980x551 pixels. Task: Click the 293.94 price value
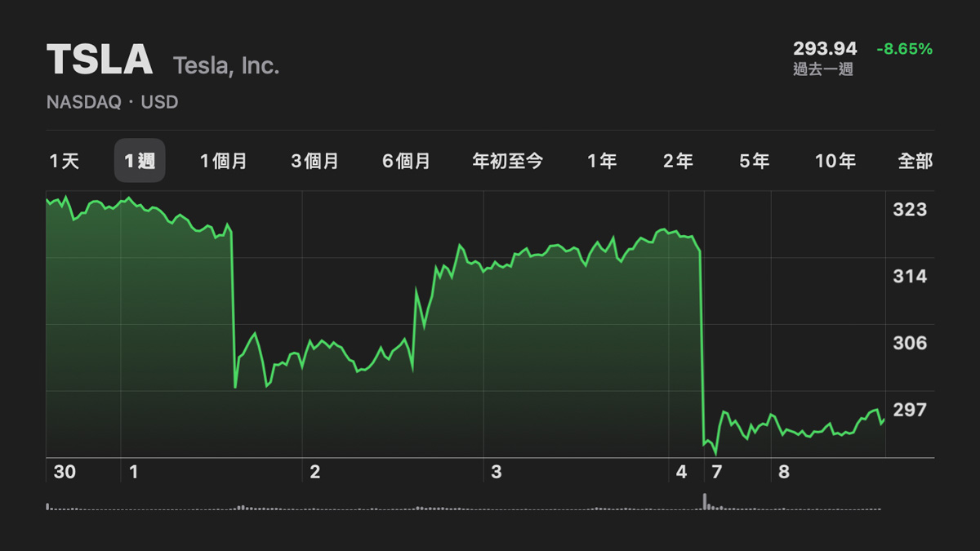coord(825,49)
